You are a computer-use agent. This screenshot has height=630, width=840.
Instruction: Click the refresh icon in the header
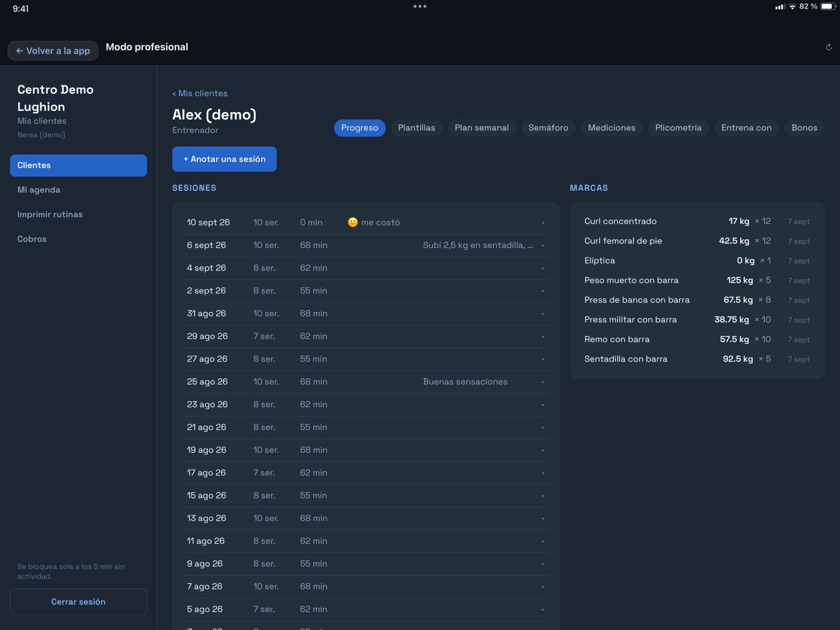click(828, 47)
